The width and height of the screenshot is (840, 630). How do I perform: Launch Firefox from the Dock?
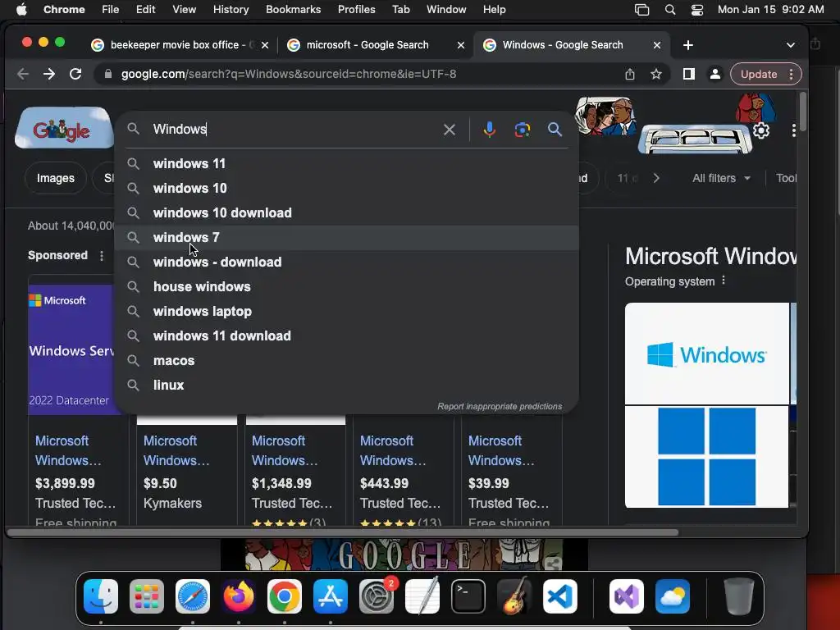[x=239, y=596]
